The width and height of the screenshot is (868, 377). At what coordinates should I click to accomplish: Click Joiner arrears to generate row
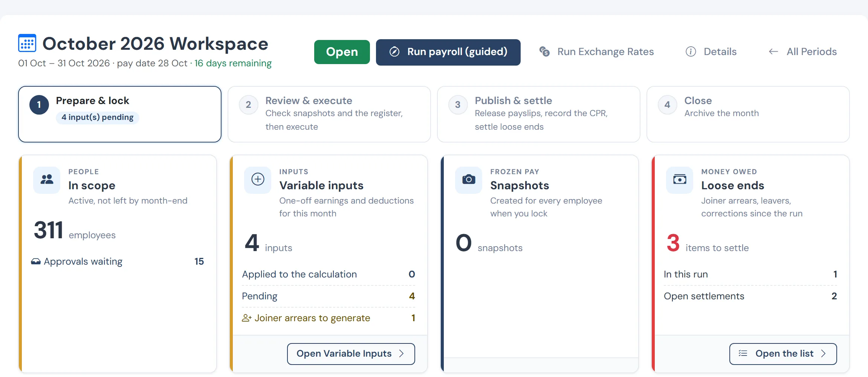coord(329,318)
